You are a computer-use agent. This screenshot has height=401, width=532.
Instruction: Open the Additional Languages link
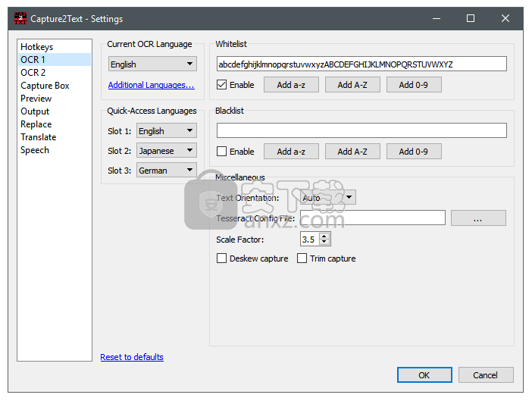coord(152,85)
